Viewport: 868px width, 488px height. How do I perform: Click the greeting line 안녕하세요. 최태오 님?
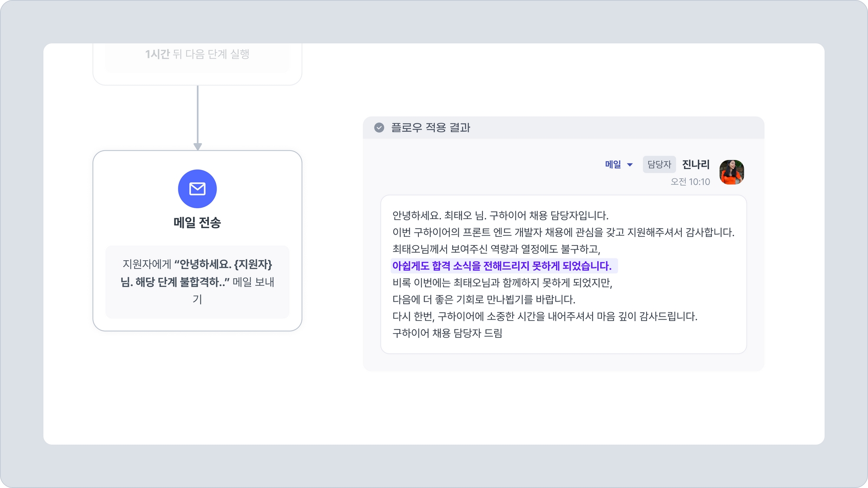click(x=500, y=216)
